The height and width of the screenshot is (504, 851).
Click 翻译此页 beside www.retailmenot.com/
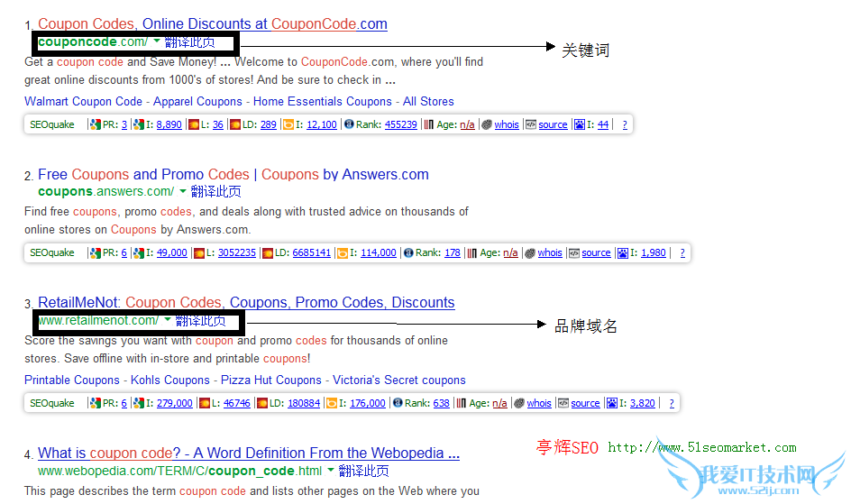(201, 321)
